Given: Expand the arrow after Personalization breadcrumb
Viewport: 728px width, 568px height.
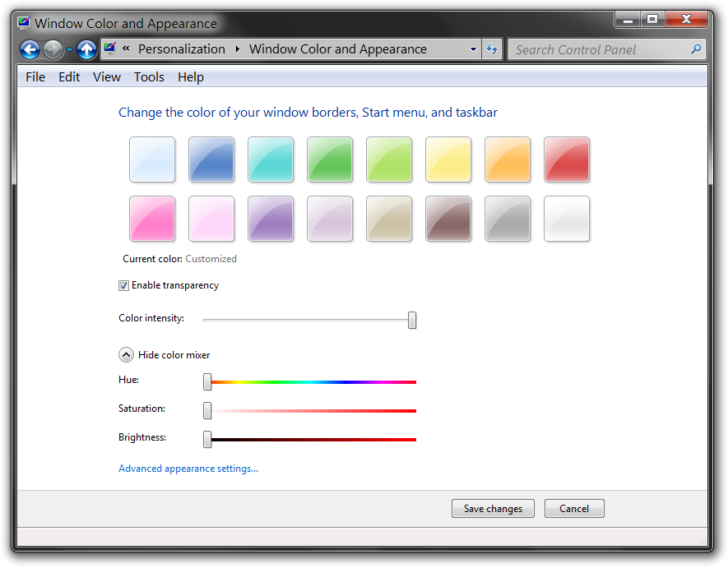Looking at the screenshot, I should tap(237, 48).
